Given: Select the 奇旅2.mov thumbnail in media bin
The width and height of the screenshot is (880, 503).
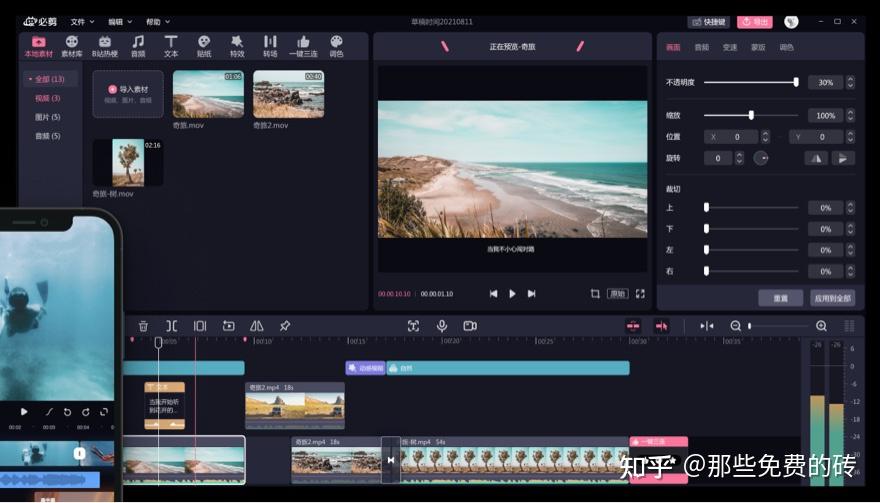Looking at the screenshot, I should coord(288,94).
